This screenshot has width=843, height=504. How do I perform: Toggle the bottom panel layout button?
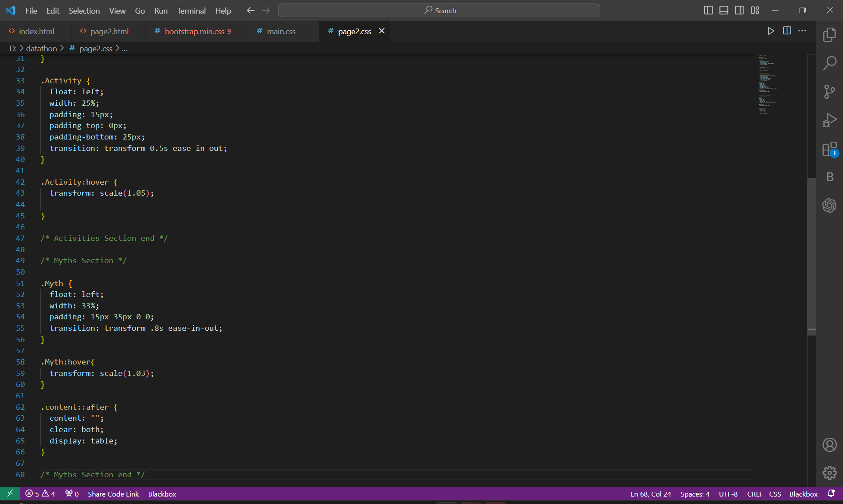724,10
